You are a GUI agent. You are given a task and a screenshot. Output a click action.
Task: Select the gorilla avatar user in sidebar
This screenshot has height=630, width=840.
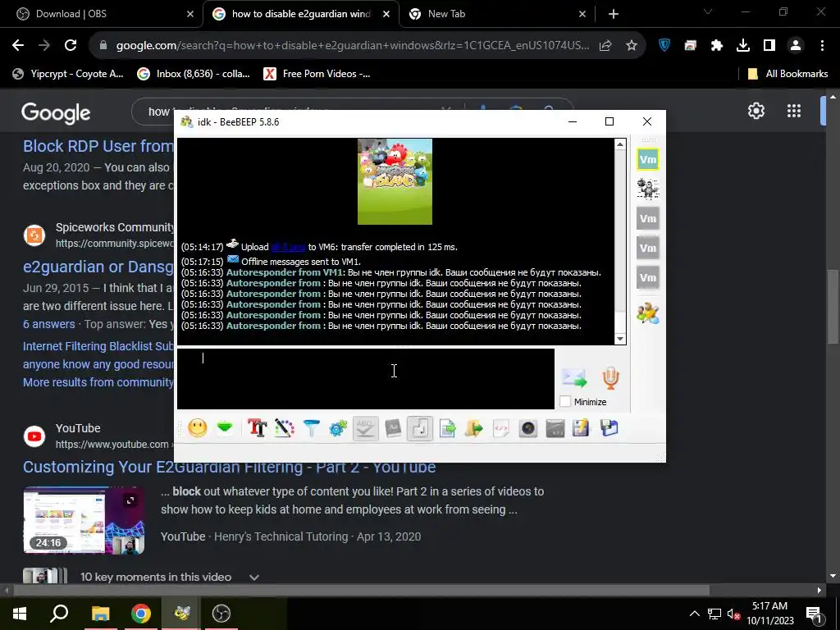point(648,189)
